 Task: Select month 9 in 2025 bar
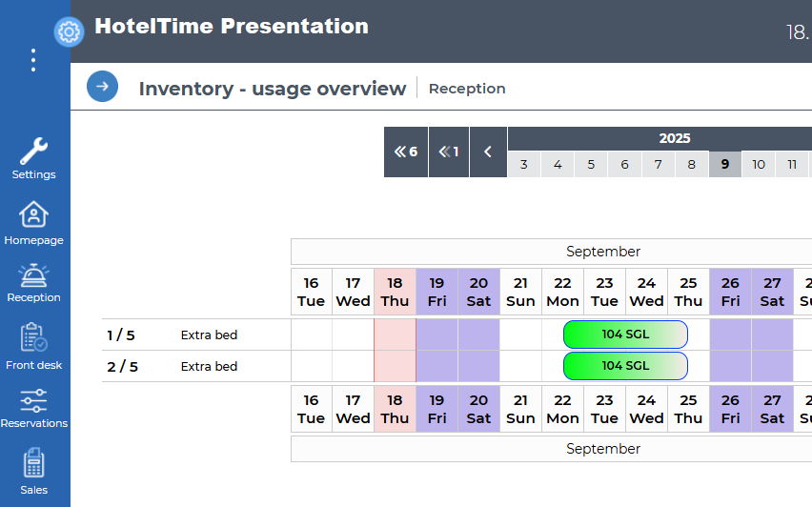[725, 164]
